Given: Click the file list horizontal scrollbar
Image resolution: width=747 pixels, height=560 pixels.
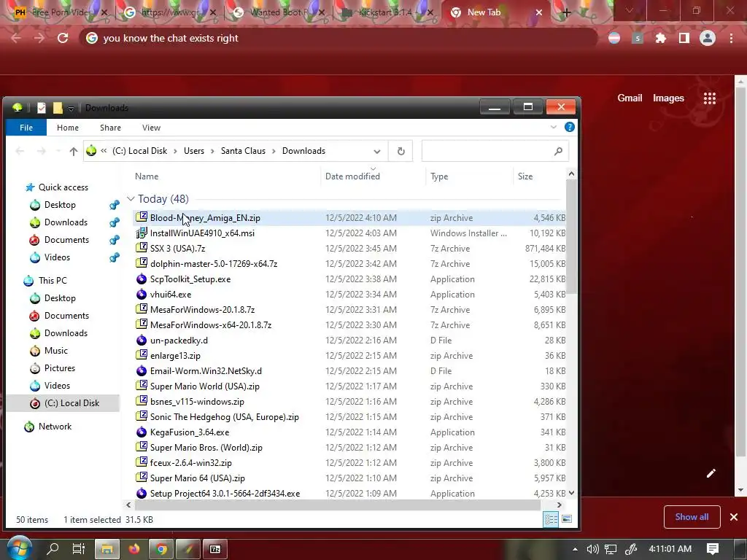Looking at the screenshot, I should (x=337, y=505).
